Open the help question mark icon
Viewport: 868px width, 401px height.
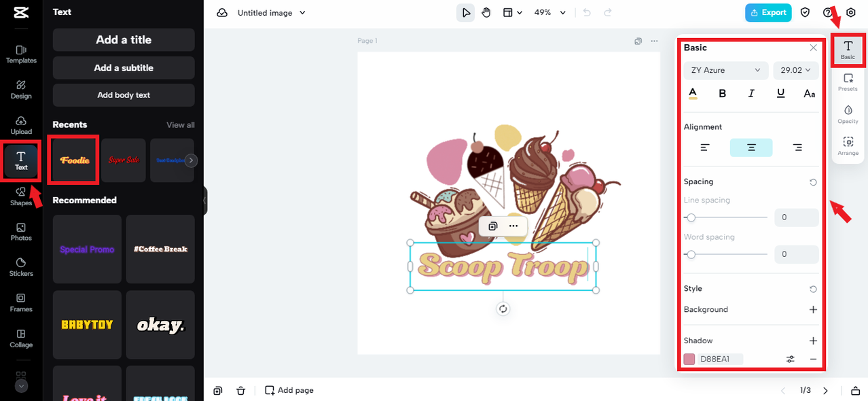click(827, 12)
